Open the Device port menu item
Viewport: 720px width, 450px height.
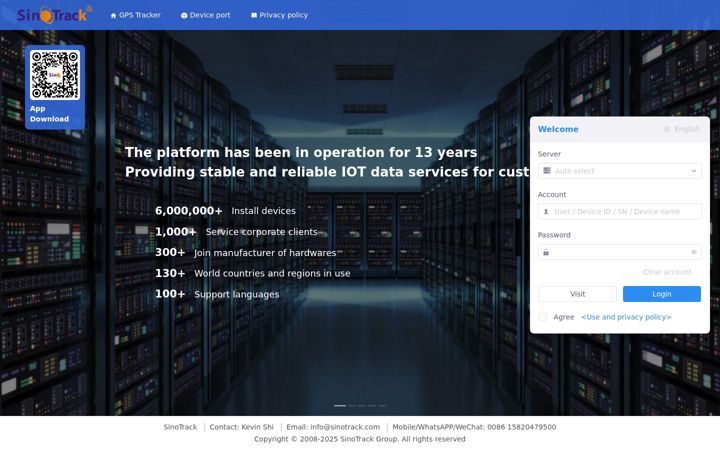pos(206,15)
